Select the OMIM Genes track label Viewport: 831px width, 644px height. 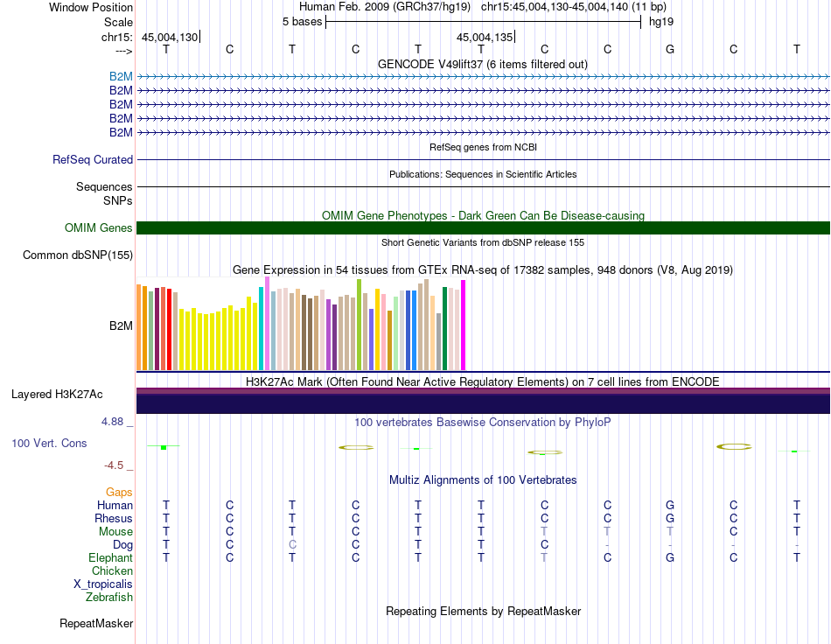pyautogui.click(x=98, y=227)
